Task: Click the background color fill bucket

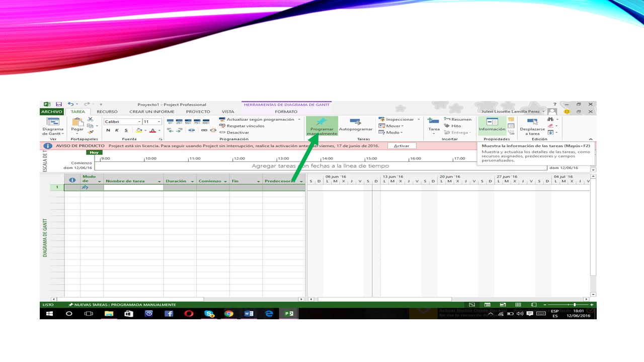Action: pyautogui.click(x=139, y=130)
